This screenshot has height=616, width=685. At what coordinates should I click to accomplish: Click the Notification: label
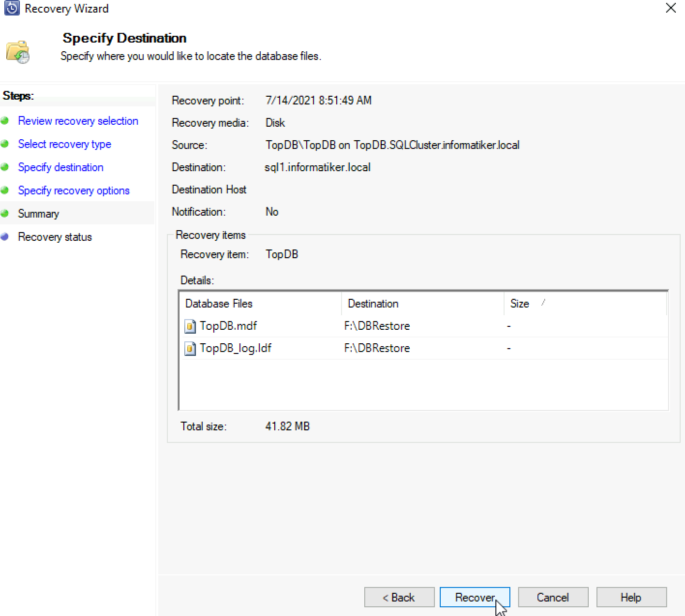pyautogui.click(x=198, y=212)
